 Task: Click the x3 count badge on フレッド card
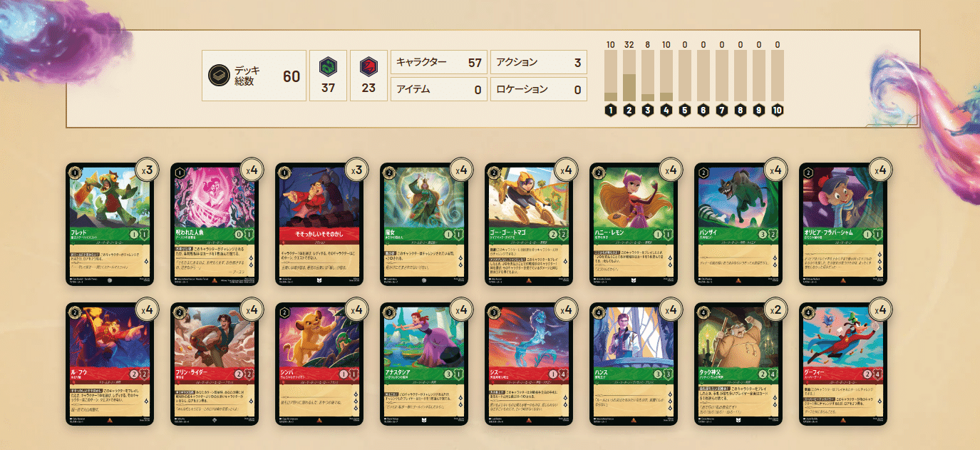(x=146, y=170)
